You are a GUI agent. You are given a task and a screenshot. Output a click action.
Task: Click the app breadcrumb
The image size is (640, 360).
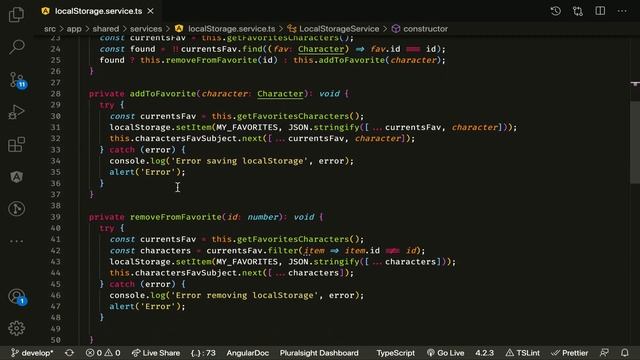[x=74, y=29]
